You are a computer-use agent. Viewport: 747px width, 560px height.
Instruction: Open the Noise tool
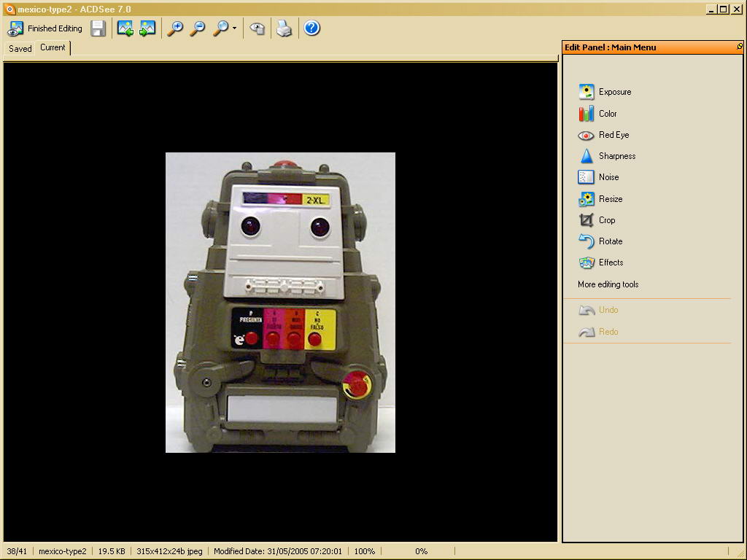(598, 177)
